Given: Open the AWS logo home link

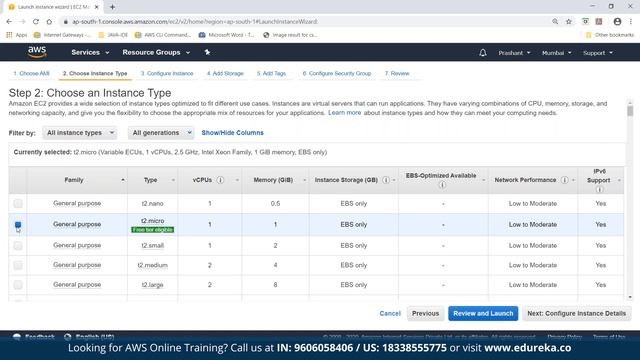Looking at the screenshot, I should click(37, 52).
